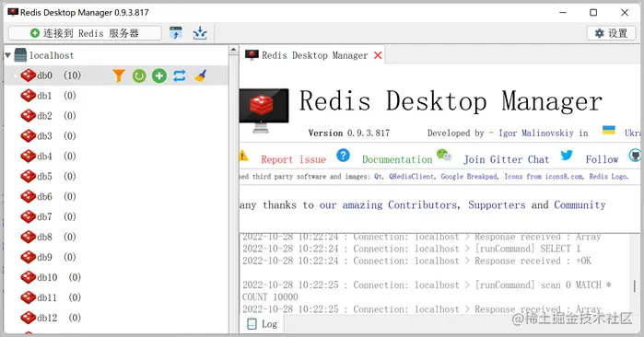Click the Twitter bird icon

567,156
